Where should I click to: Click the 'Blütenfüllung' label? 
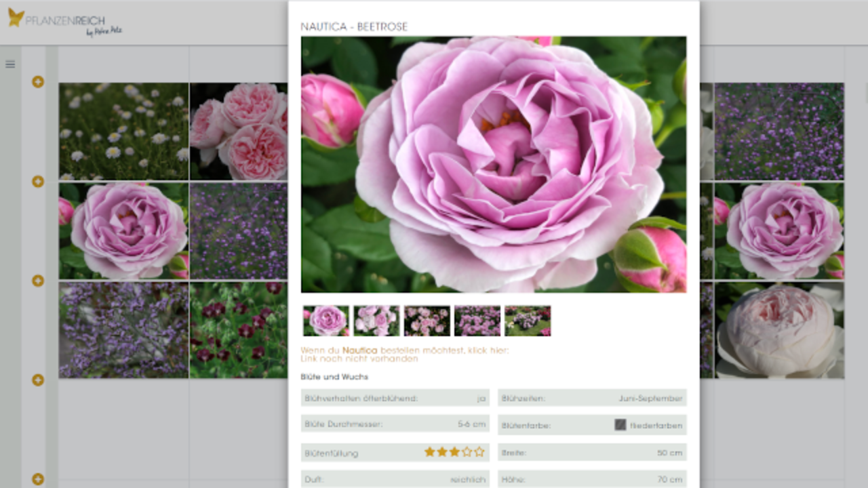tap(331, 453)
